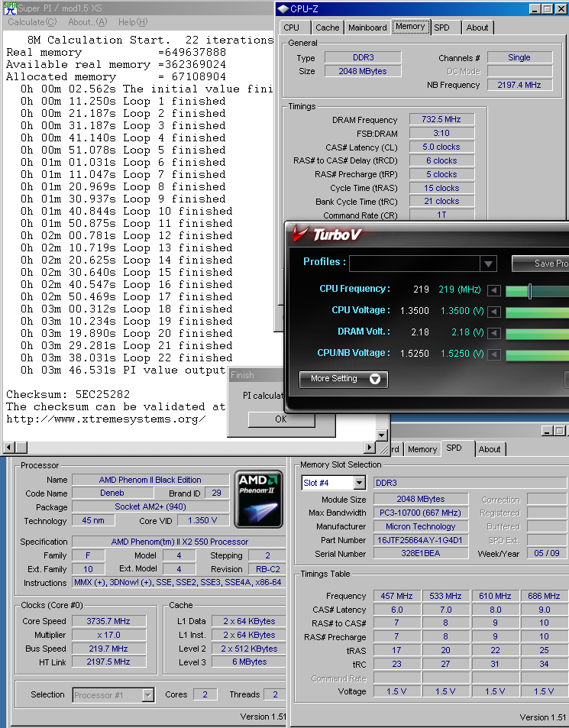Click the DRAM Frequency 732.5 MHz value
The image size is (569, 728).
pos(441,119)
